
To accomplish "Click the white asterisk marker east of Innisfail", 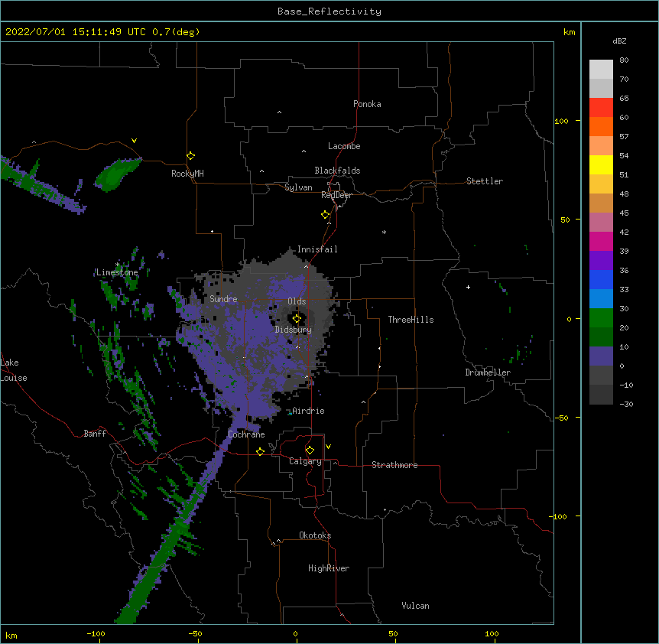I will 384,232.
